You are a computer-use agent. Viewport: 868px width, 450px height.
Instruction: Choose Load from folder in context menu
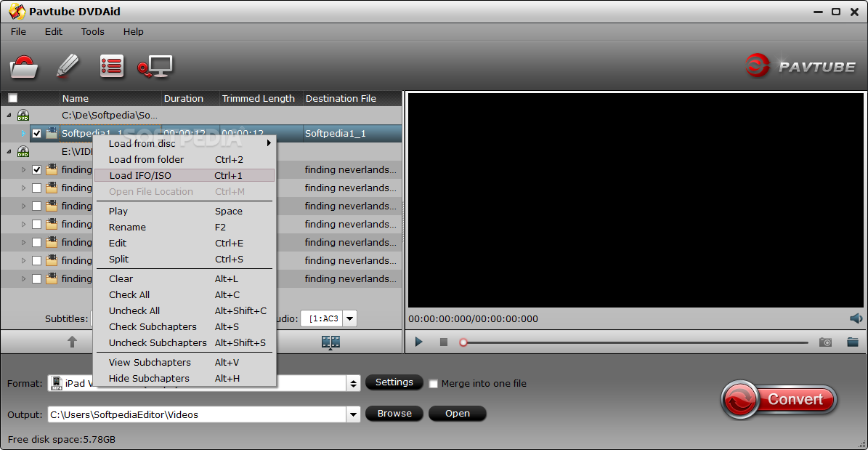(x=184, y=160)
